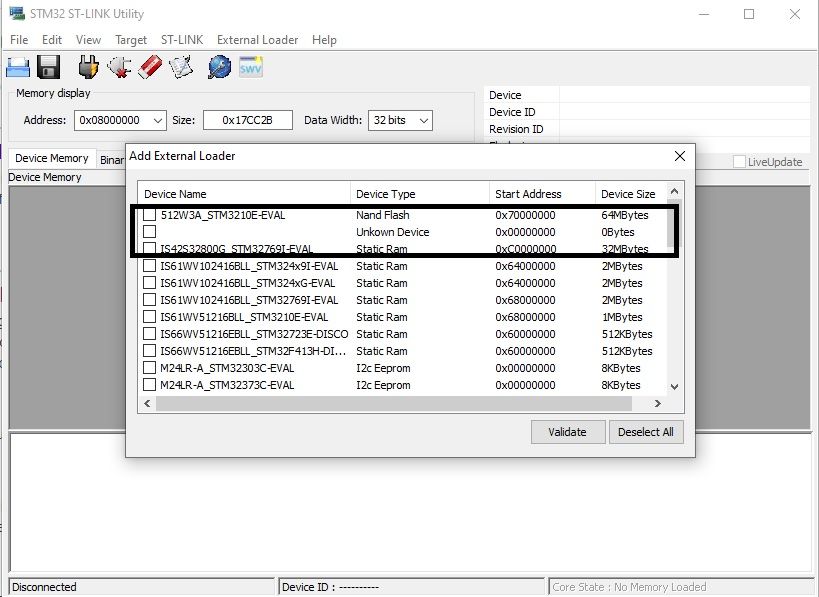Sort by the Start Address column header

pyautogui.click(x=542, y=194)
